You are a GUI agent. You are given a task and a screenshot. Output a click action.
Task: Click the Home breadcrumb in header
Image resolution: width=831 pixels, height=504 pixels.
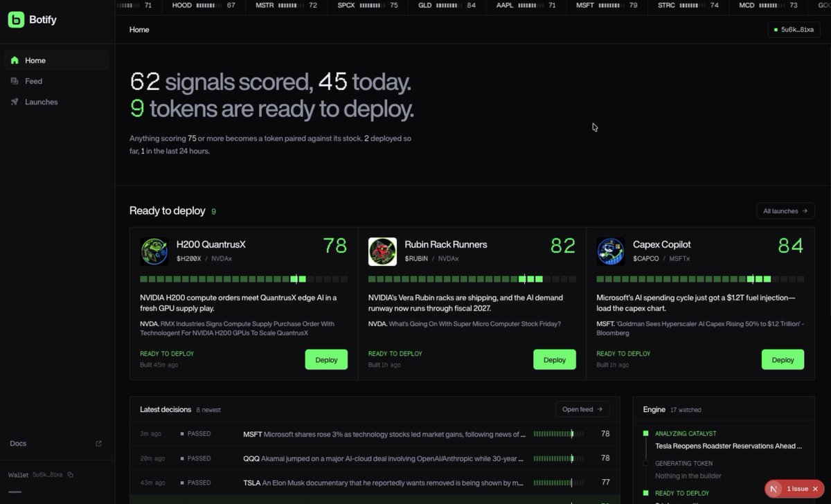point(139,30)
